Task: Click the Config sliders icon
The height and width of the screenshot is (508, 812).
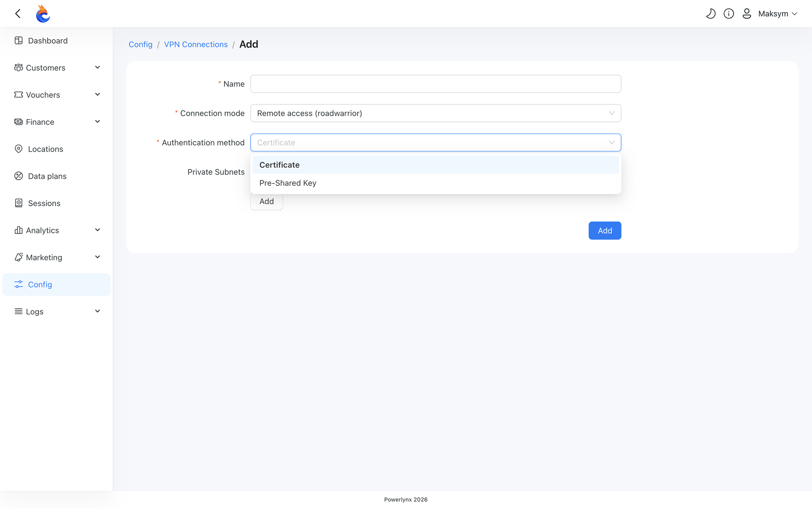Action: pyautogui.click(x=19, y=284)
